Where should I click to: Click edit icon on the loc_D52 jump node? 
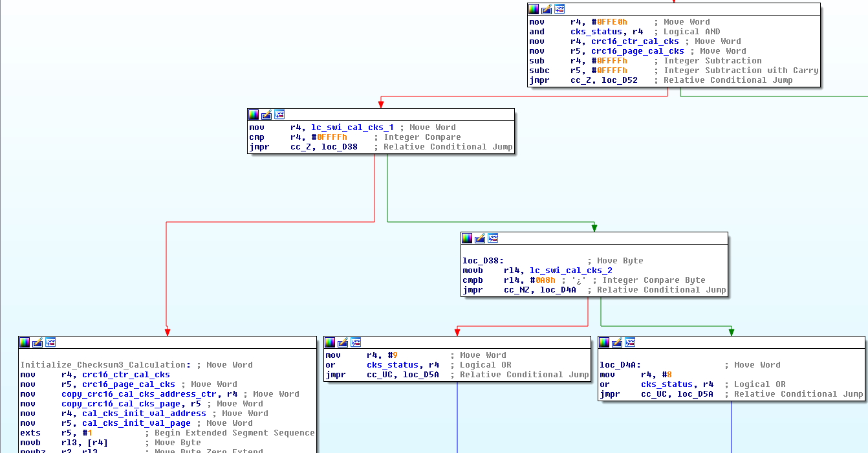click(547, 9)
